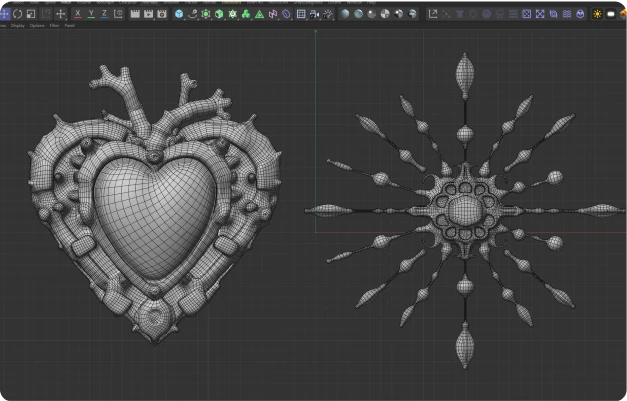Click the purple overlapping squares icon
The height and width of the screenshot is (401, 627).
point(553,14)
